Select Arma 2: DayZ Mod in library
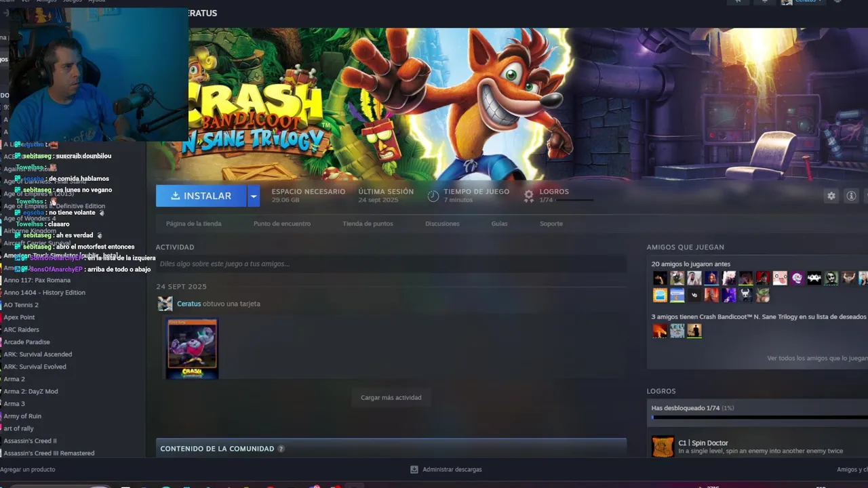The height and width of the screenshot is (488, 868). tap(31, 391)
